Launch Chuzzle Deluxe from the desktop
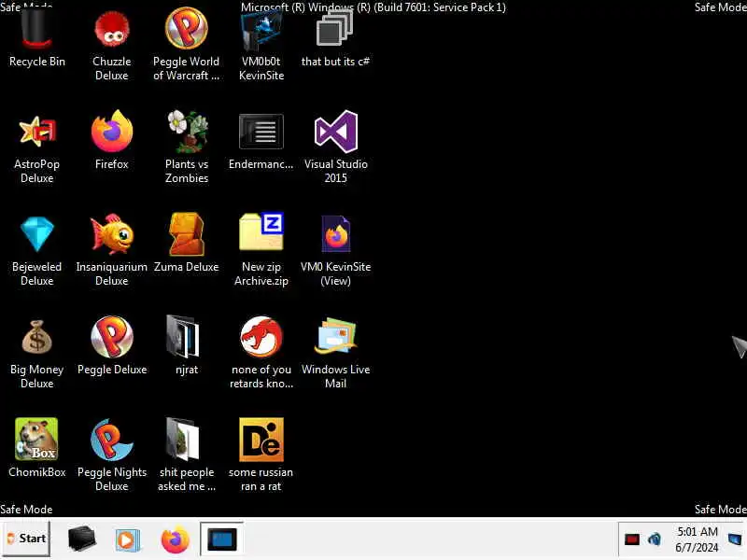 tap(111, 45)
